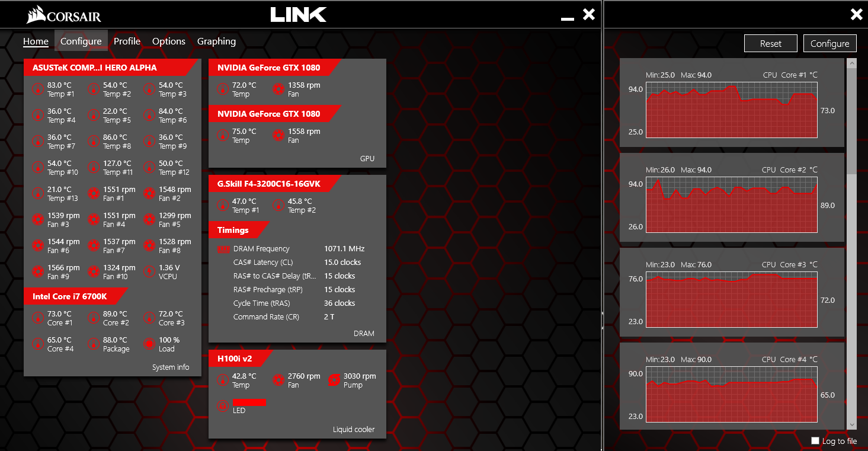Screen dimensions: 868x451
Task: Click the Liquid cooler label
Action: (354, 430)
